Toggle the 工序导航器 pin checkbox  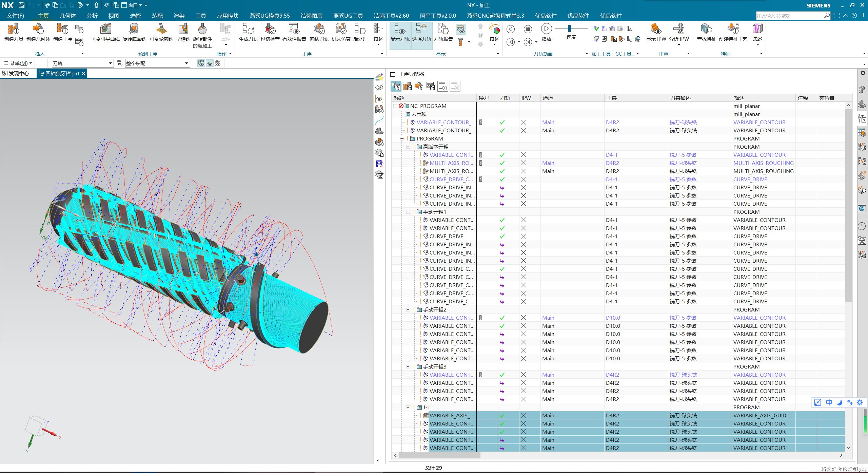click(x=393, y=74)
